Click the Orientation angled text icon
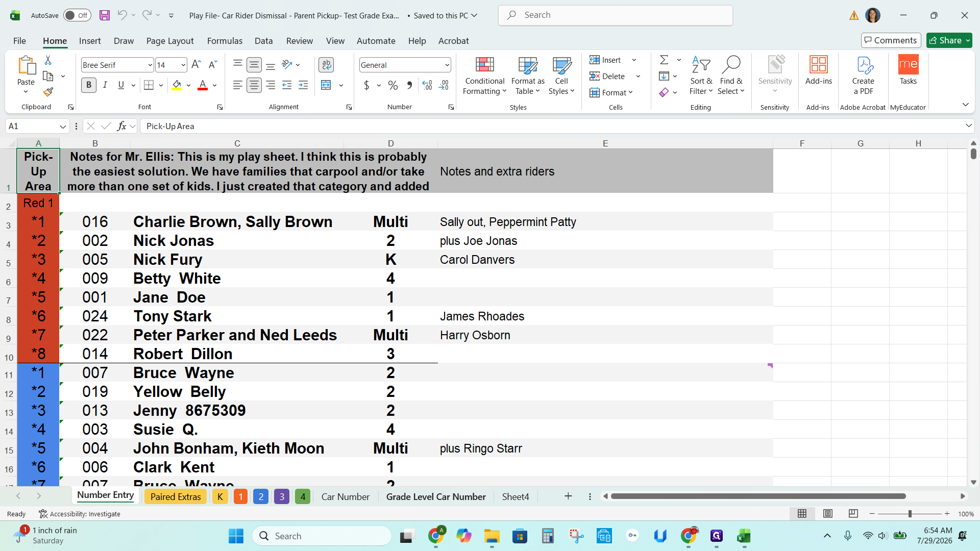 (287, 65)
